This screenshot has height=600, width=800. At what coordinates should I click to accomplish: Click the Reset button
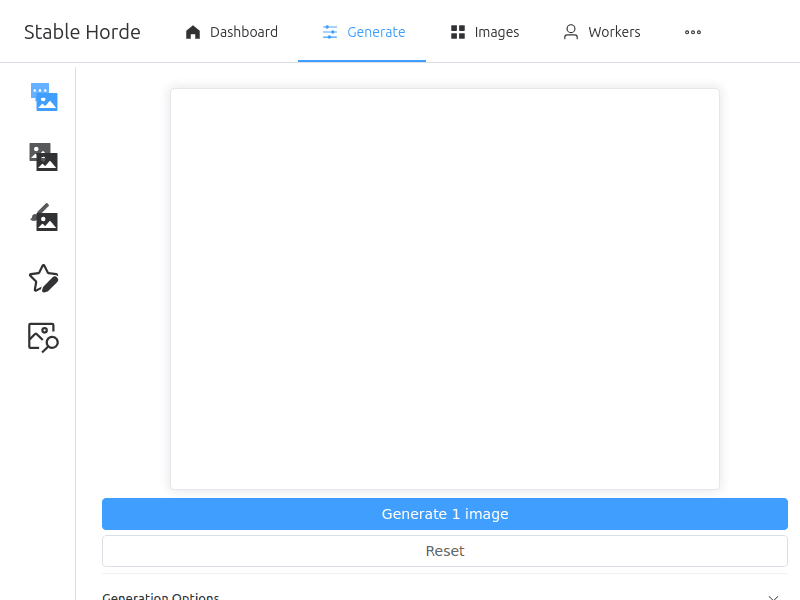(445, 551)
